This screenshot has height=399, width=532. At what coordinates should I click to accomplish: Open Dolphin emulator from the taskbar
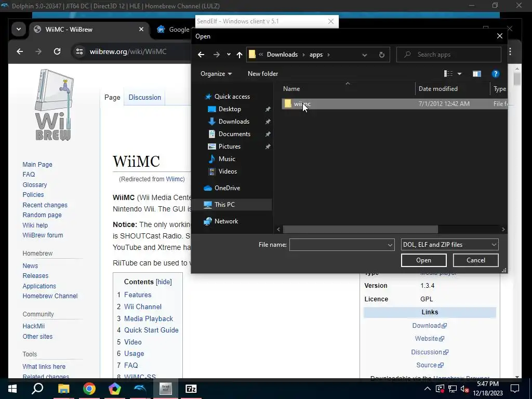click(140, 389)
